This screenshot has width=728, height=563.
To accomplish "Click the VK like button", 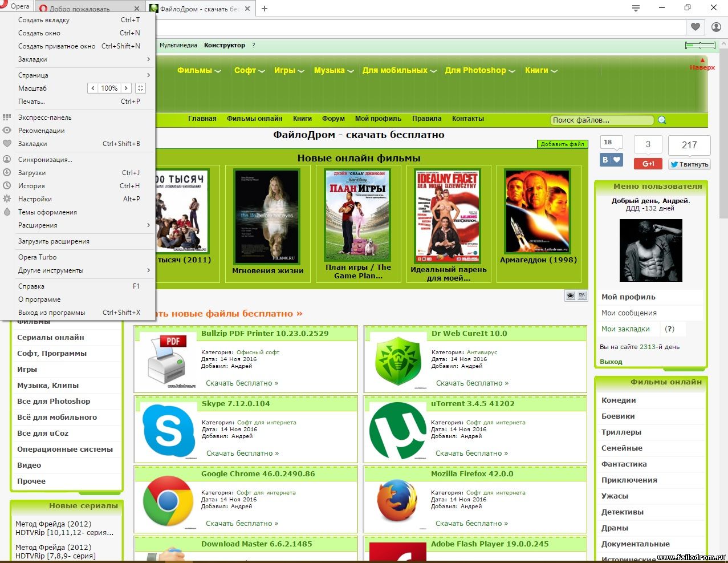I will point(611,160).
